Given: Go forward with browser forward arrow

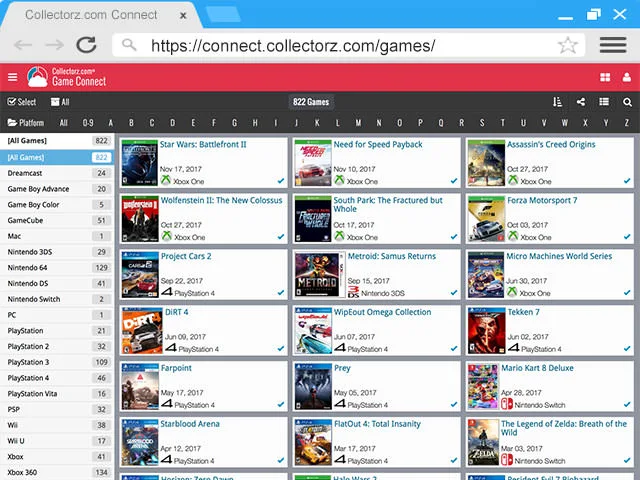Looking at the screenshot, I should pyautogui.click(x=54, y=45).
